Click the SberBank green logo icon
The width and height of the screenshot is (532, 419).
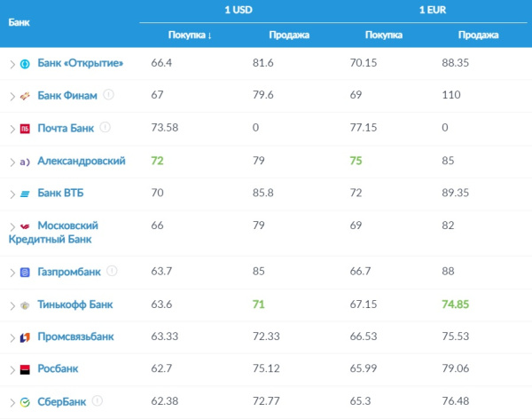coord(25,402)
